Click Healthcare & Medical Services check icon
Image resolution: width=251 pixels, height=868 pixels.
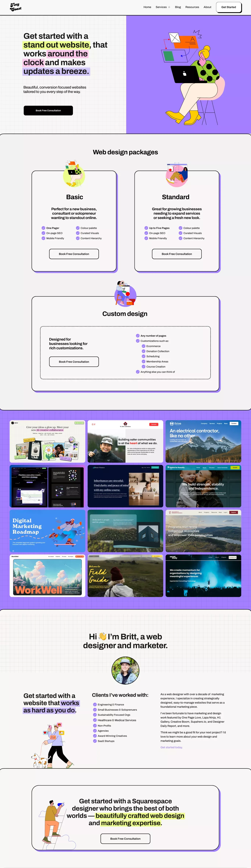coord(95,720)
